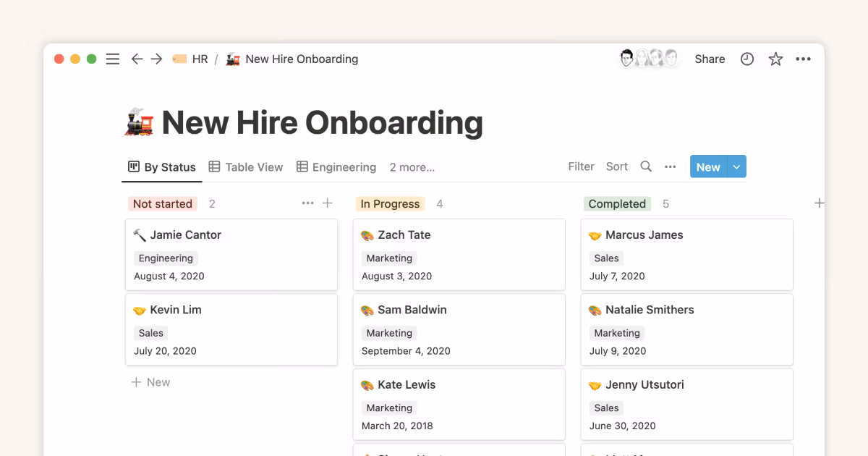
Task: Open the Filter options
Action: click(581, 166)
